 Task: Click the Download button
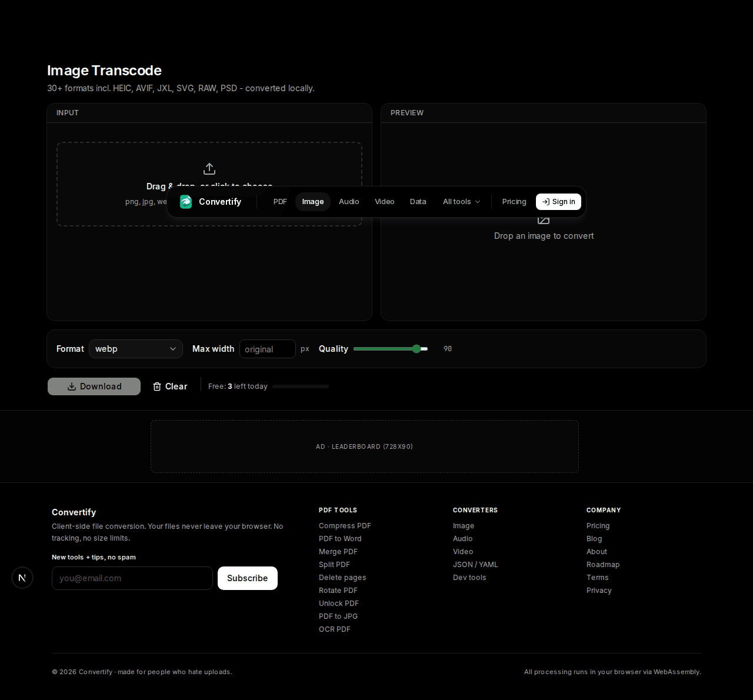[x=94, y=386]
